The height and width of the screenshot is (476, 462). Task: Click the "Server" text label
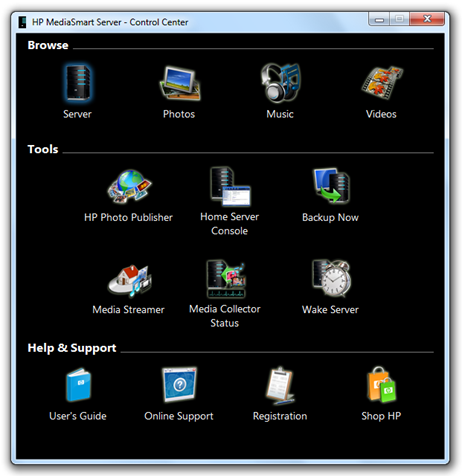coord(77,114)
